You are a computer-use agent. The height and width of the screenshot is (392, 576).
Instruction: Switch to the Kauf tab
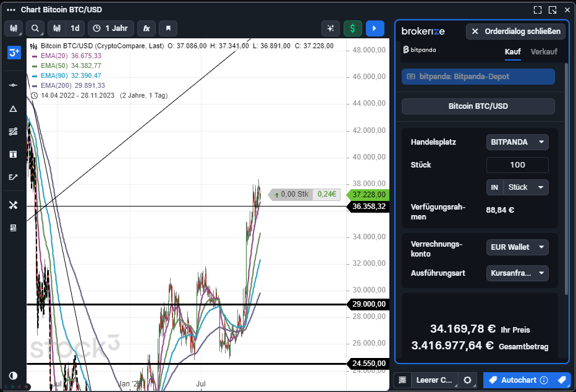[x=512, y=51]
